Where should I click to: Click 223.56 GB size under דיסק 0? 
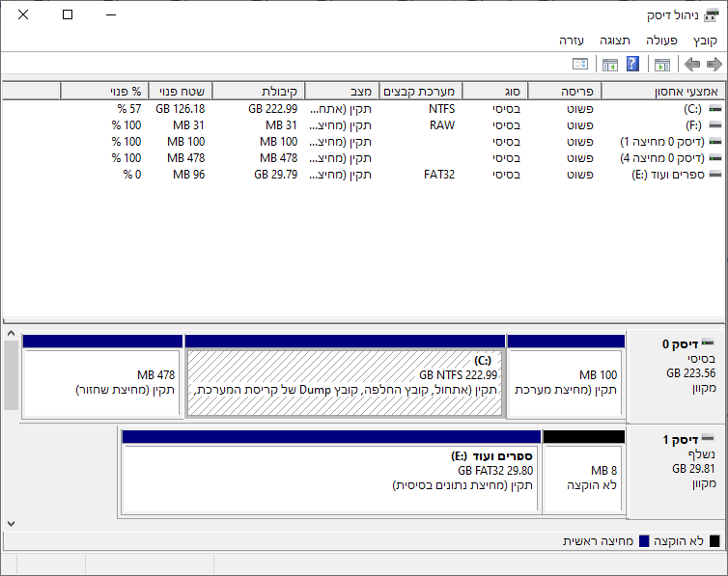[x=691, y=372]
